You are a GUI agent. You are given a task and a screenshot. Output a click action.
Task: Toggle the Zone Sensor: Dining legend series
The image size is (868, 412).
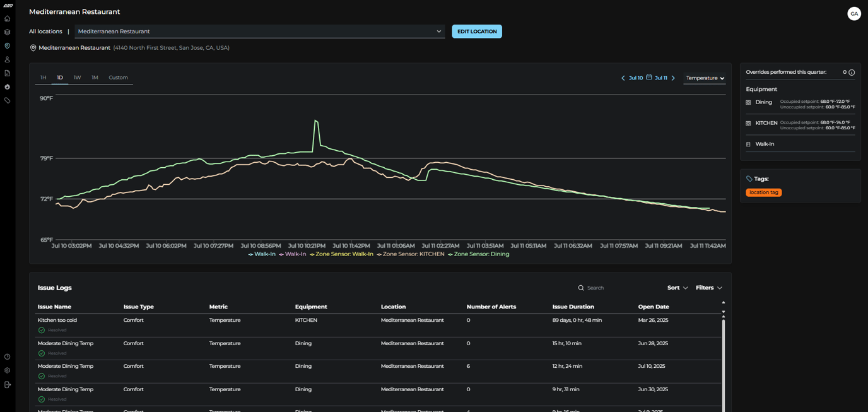point(478,254)
